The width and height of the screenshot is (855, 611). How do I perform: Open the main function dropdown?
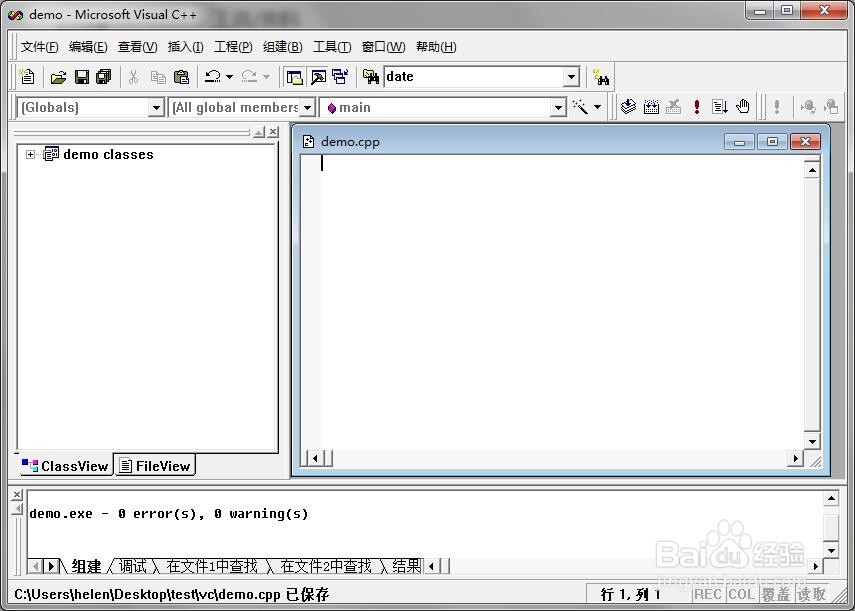pos(558,107)
